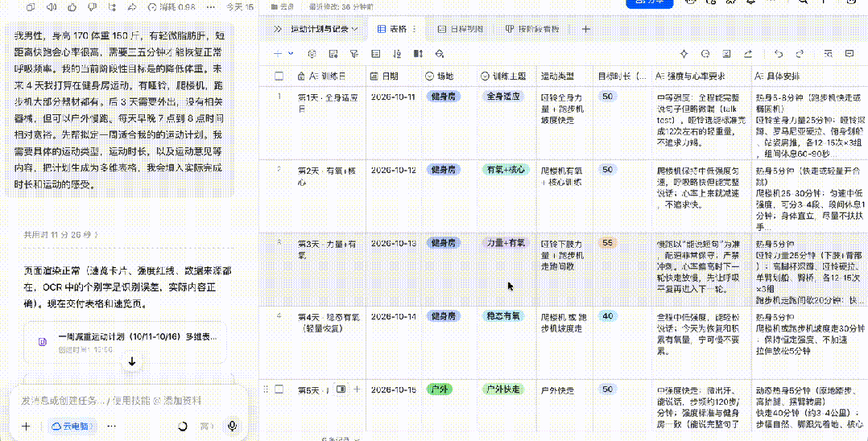
Task: Click the 日期 column header
Action: click(394, 76)
